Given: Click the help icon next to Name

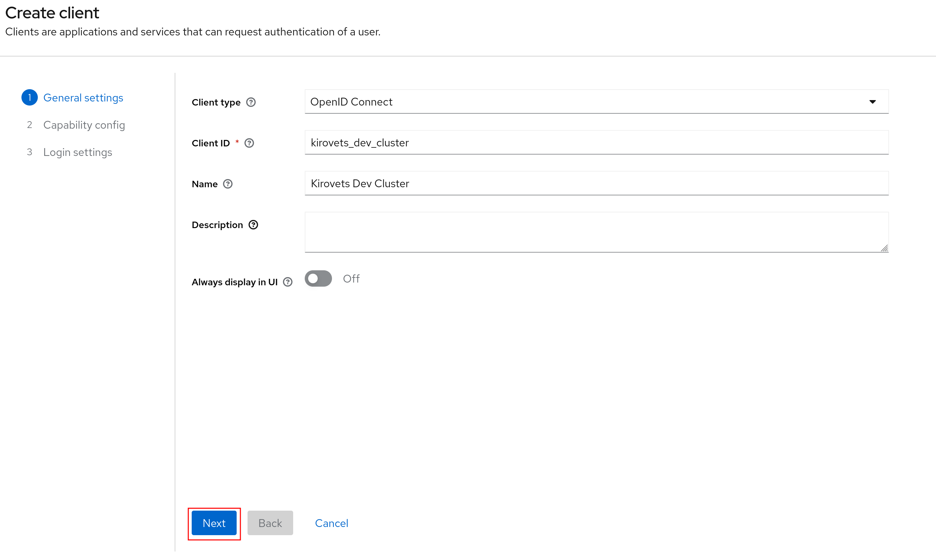Looking at the screenshot, I should point(228,184).
